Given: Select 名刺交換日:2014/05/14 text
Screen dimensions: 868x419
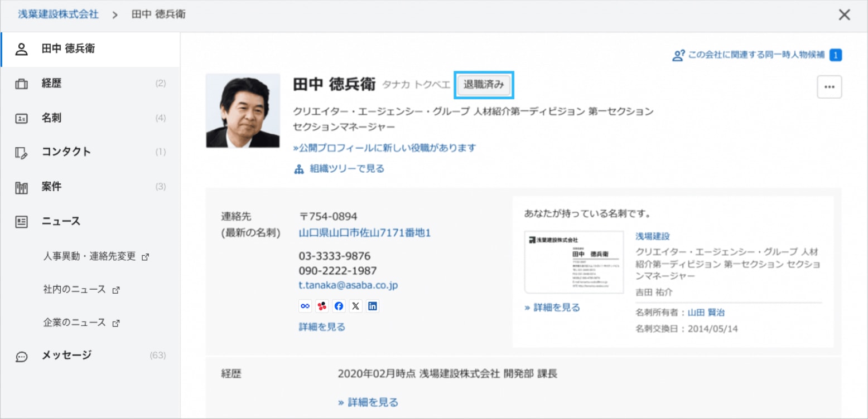Looking at the screenshot, I should [687, 329].
